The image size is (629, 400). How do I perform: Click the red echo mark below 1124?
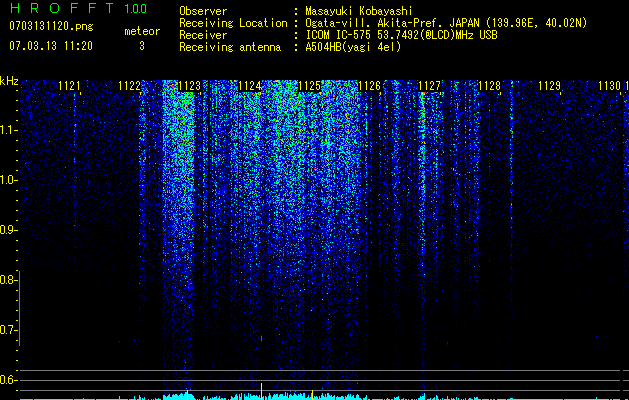coord(262,339)
